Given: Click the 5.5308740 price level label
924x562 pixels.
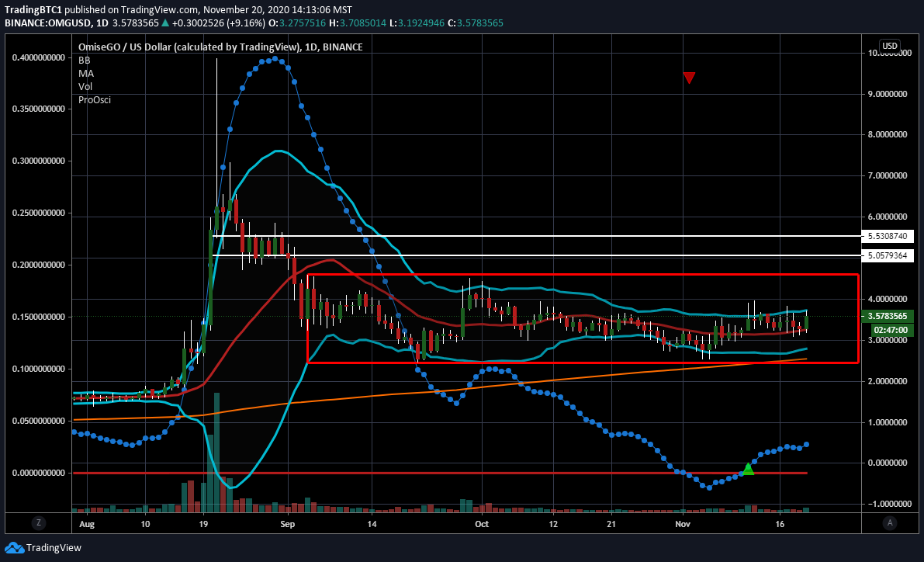Looking at the screenshot, I should [x=888, y=236].
